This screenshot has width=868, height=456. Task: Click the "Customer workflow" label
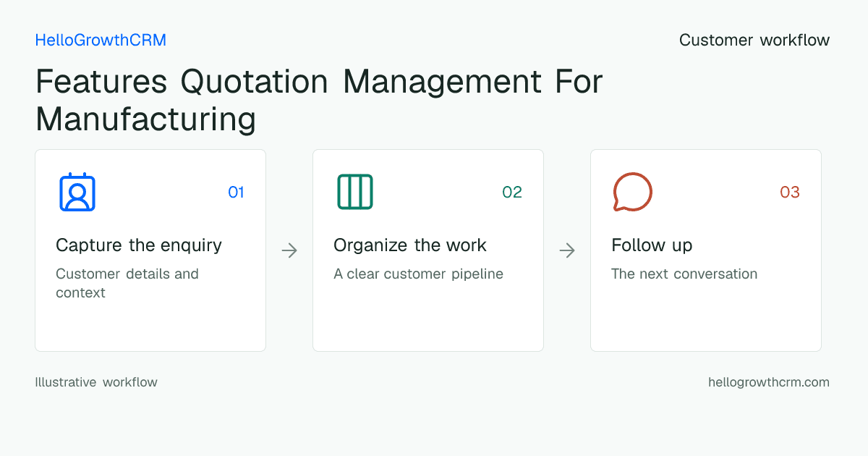pyautogui.click(x=754, y=40)
